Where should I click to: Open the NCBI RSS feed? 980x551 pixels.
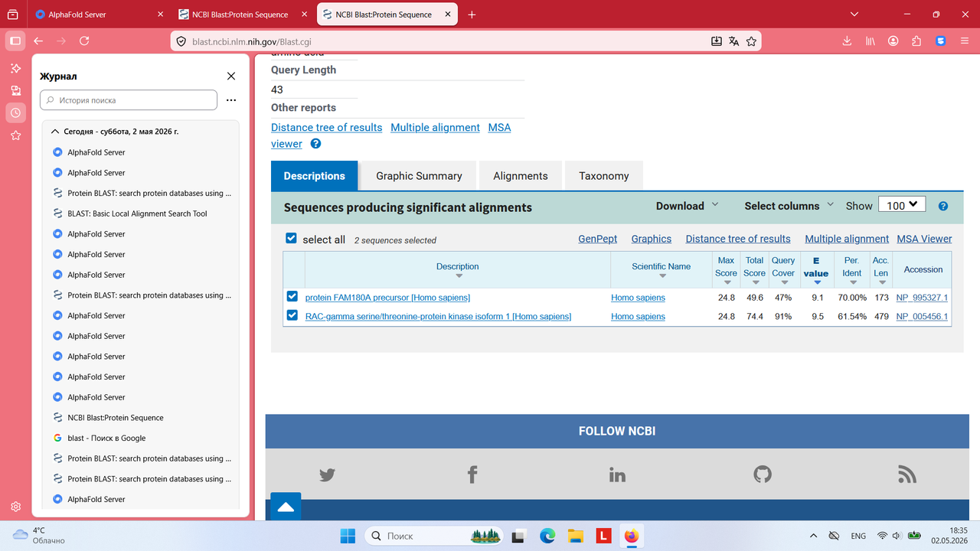907,475
